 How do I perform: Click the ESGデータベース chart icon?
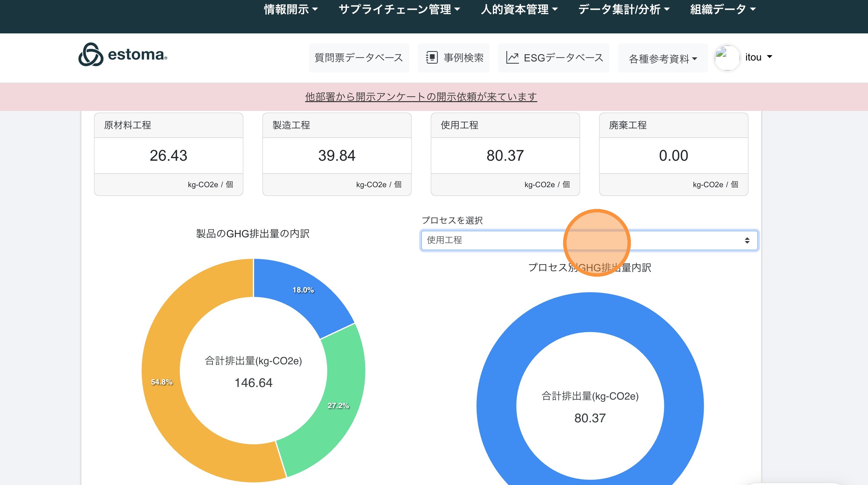pos(512,58)
